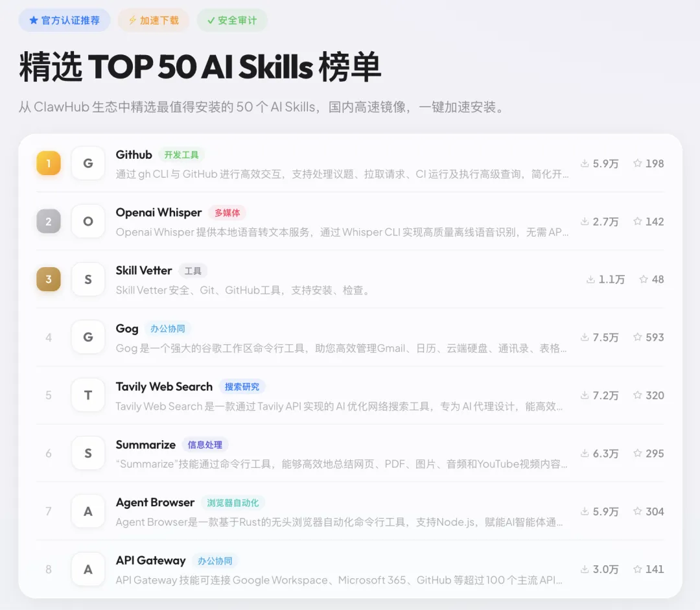
Task: Click the Github star count 198
Action: pyautogui.click(x=655, y=163)
